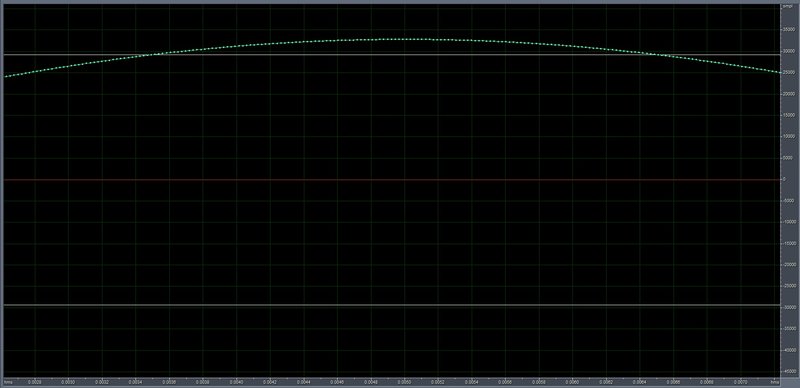Image resolution: width=800 pixels, height=388 pixels.
Task: Click the 0.0030 mark on time ruler
Action: tap(68, 381)
